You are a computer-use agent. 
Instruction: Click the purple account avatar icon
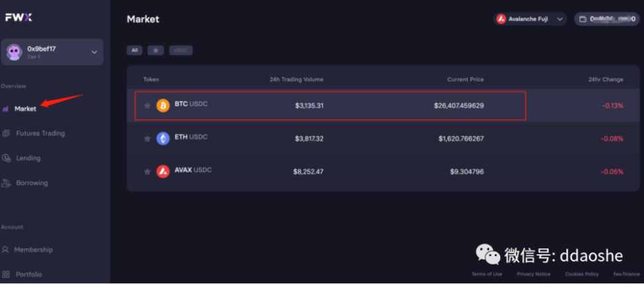tap(15, 52)
